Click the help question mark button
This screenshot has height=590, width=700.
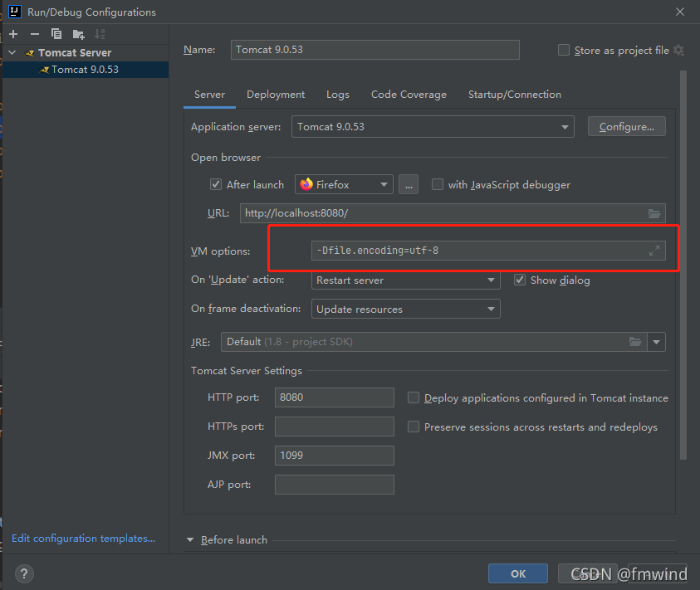(24, 573)
